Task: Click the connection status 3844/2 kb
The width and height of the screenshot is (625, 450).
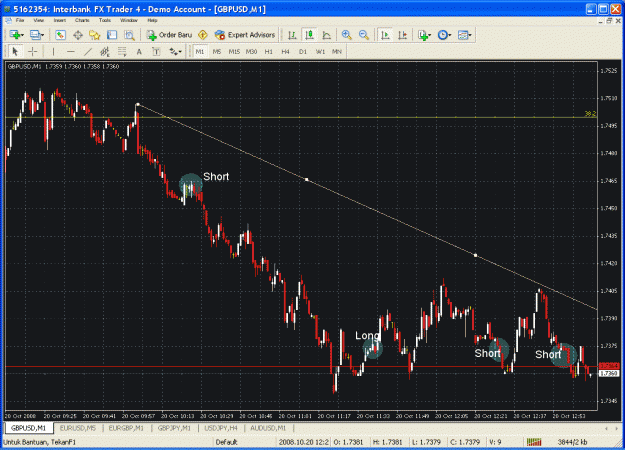Action: pyautogui.click(x=572, y=442)
